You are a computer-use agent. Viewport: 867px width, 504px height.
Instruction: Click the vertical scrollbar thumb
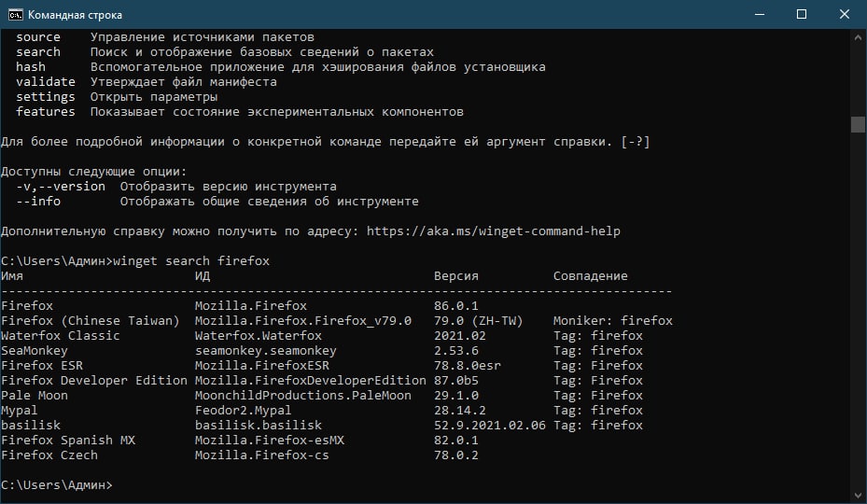click(858, 124)
